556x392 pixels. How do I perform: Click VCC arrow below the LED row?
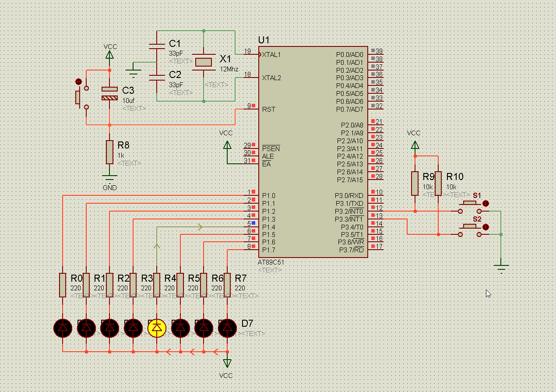(x=227, y=363)
